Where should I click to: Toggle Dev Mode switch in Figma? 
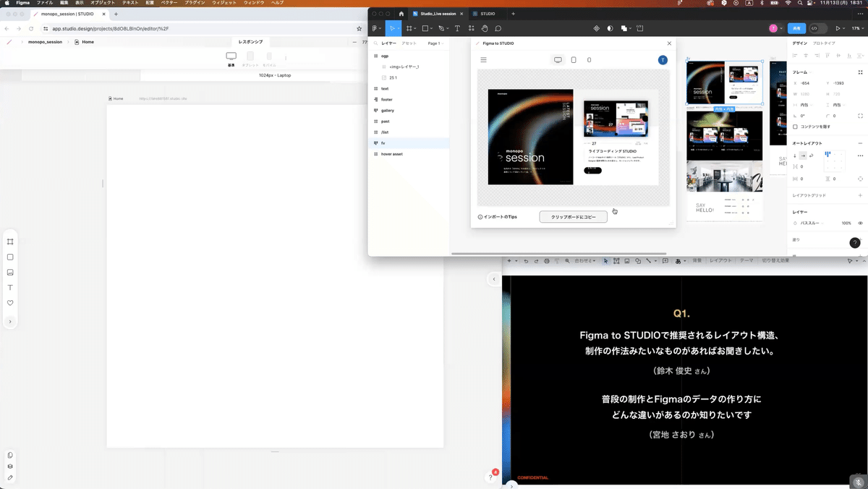[817, 28]
